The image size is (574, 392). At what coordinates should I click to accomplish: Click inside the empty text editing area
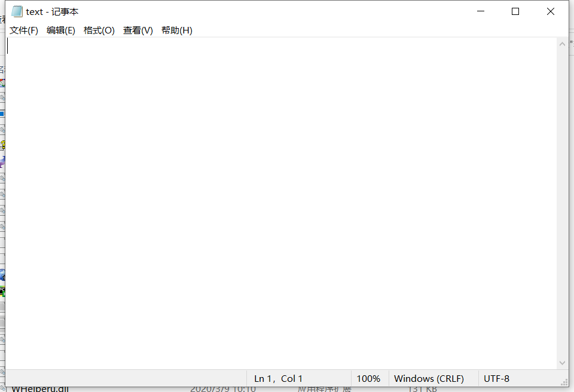(281, 203)
